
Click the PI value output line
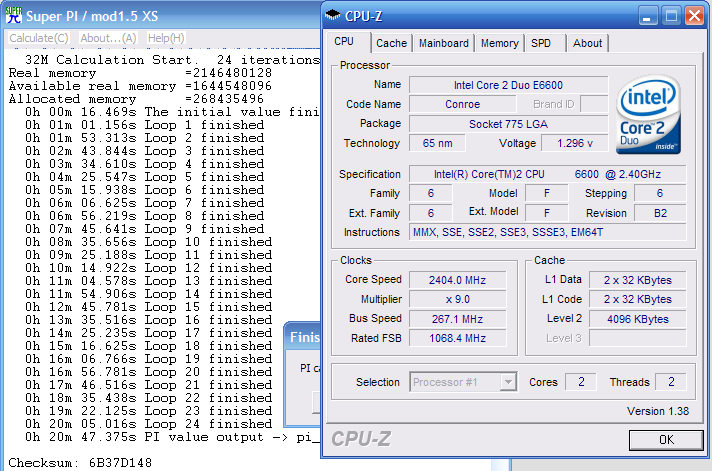[x=173, y=437]
